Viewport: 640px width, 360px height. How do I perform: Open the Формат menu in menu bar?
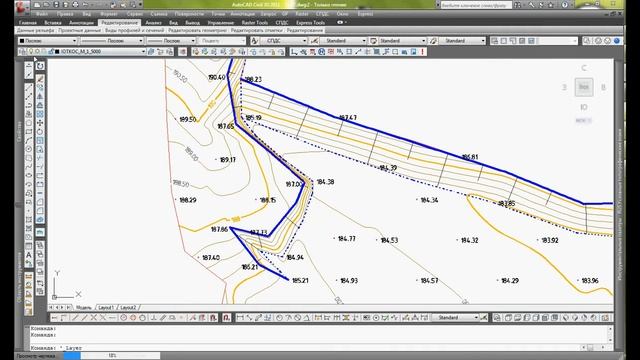[x=109, y=14]
